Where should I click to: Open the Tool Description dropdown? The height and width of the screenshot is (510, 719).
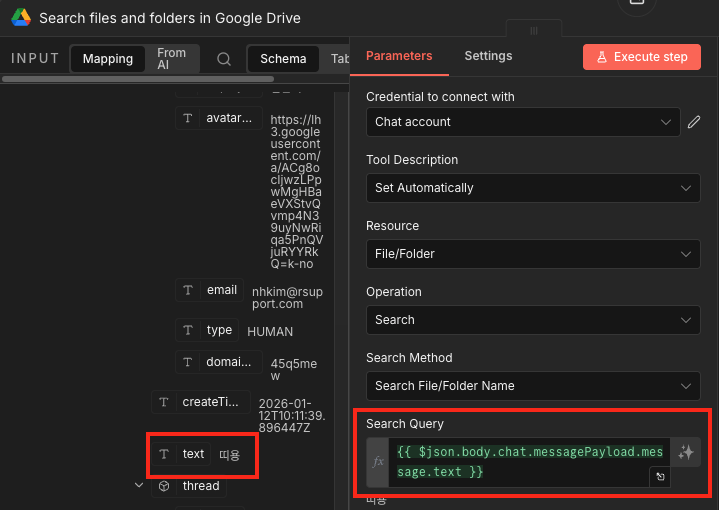point(533,188)
